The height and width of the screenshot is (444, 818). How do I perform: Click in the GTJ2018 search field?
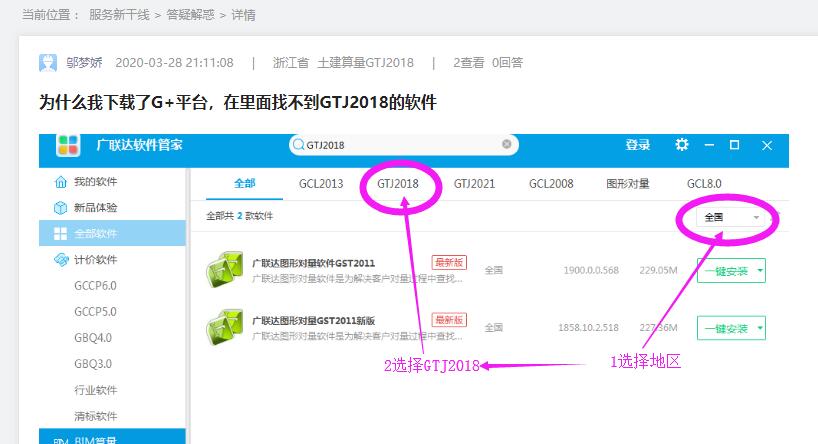tap(403, 145)
